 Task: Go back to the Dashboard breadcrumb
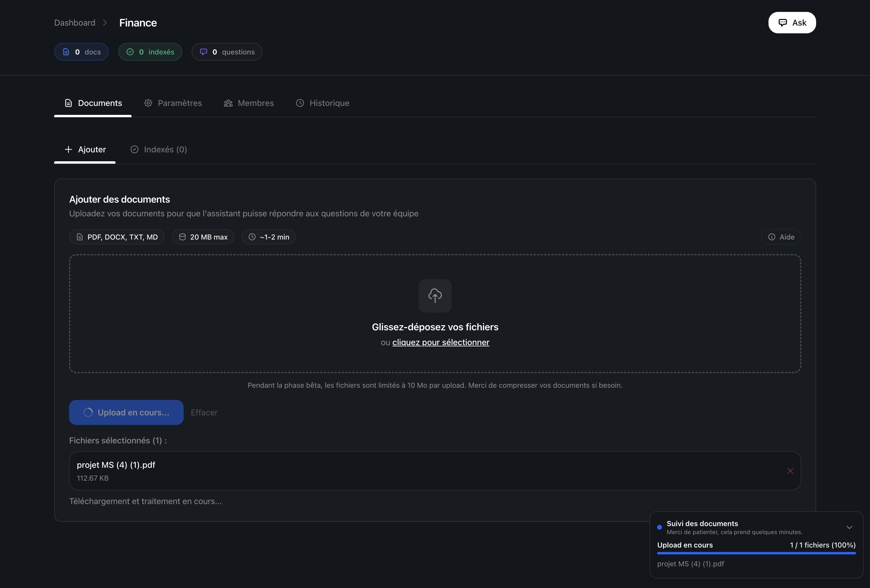pos(75,23)
